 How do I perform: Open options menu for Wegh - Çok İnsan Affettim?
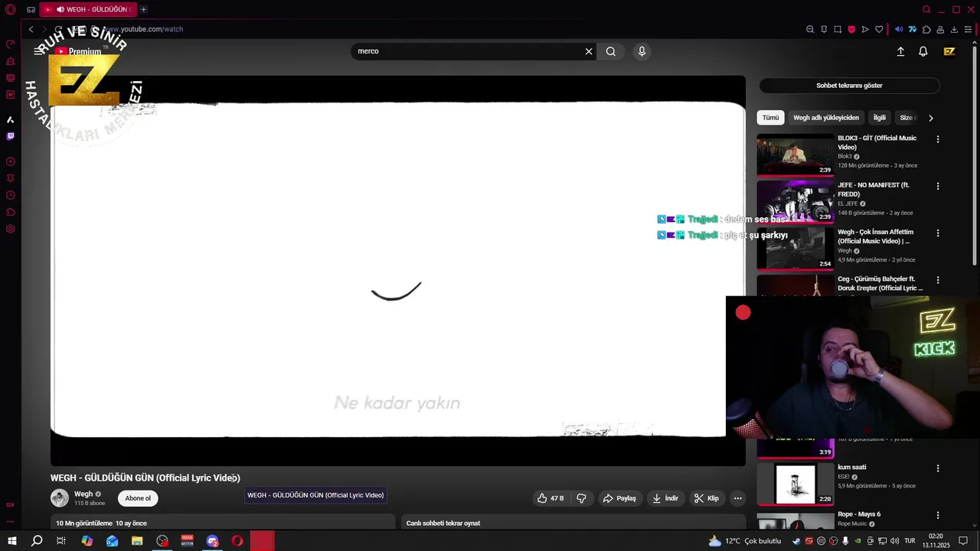[938, 233]
